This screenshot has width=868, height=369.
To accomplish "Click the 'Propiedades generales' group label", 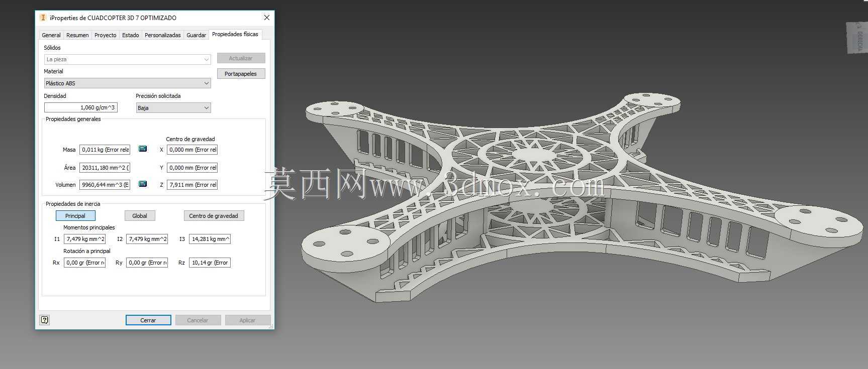I will point(73,119).
